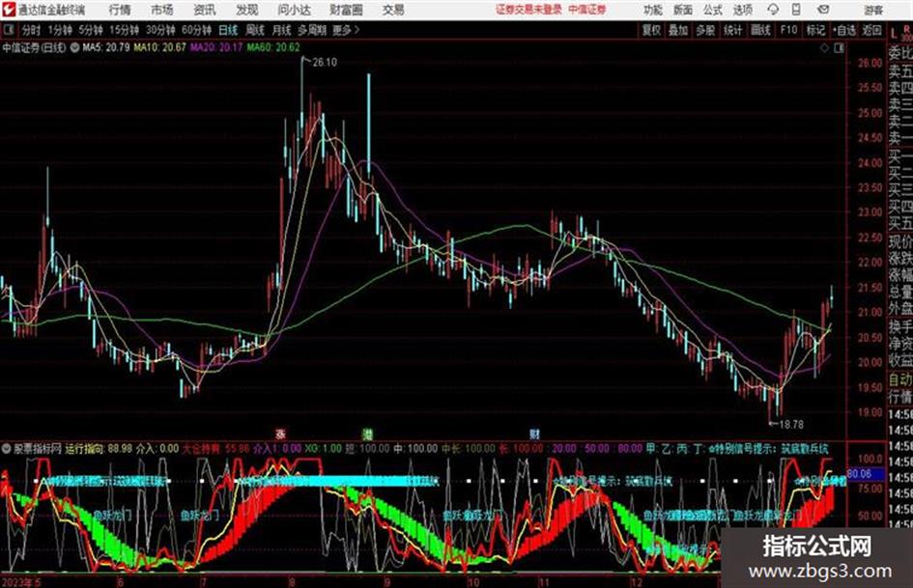Switch to 分时 intraday chart

point(32,30)
